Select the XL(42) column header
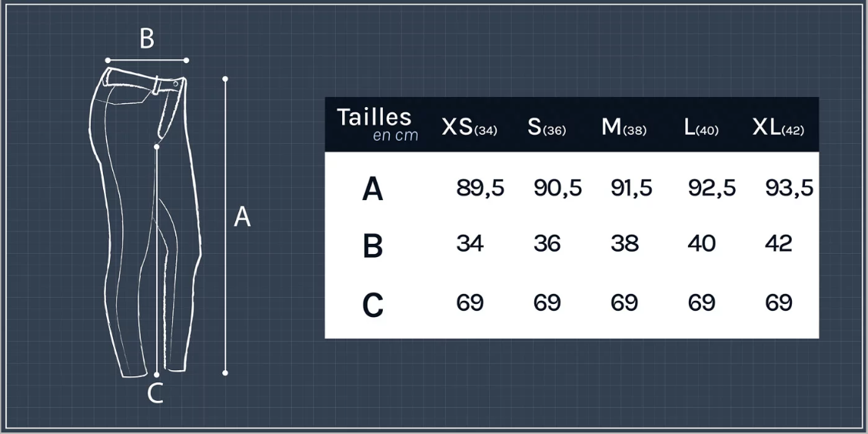868x434 pixels. coord(778,128)
